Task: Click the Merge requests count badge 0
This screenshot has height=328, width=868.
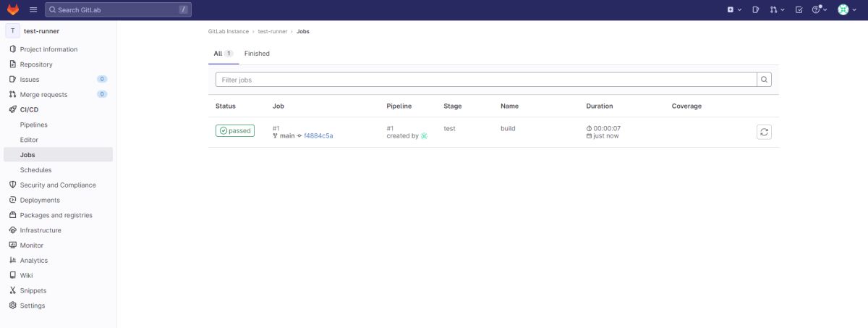Action: [x=102, y=94]
